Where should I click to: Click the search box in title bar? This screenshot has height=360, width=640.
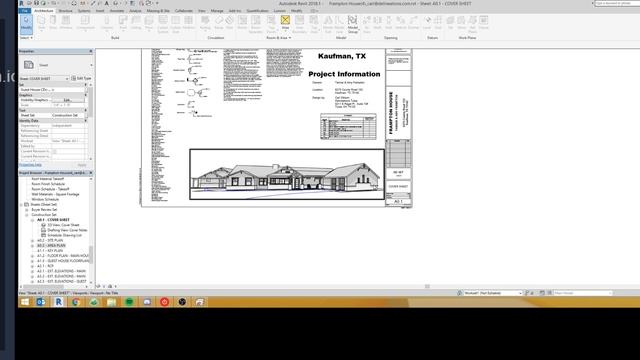(616, 3)
